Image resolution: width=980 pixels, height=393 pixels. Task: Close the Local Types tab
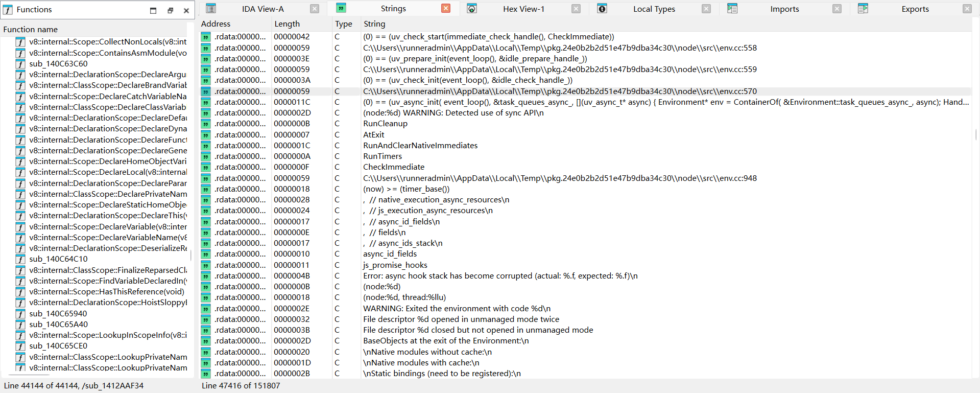tap(706, 9)
